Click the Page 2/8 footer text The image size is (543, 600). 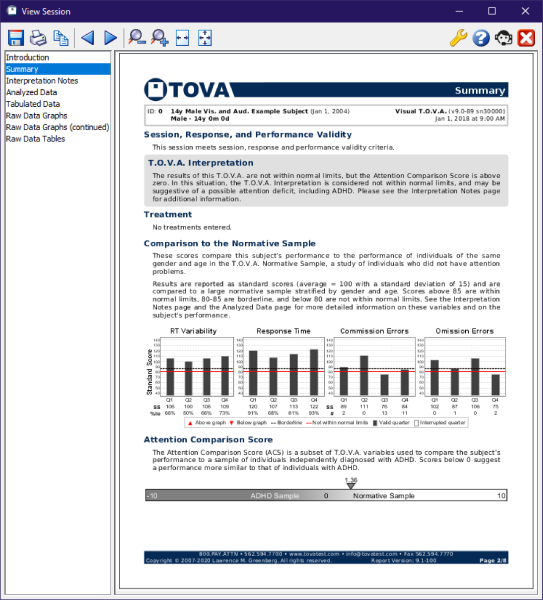[493, 560]
